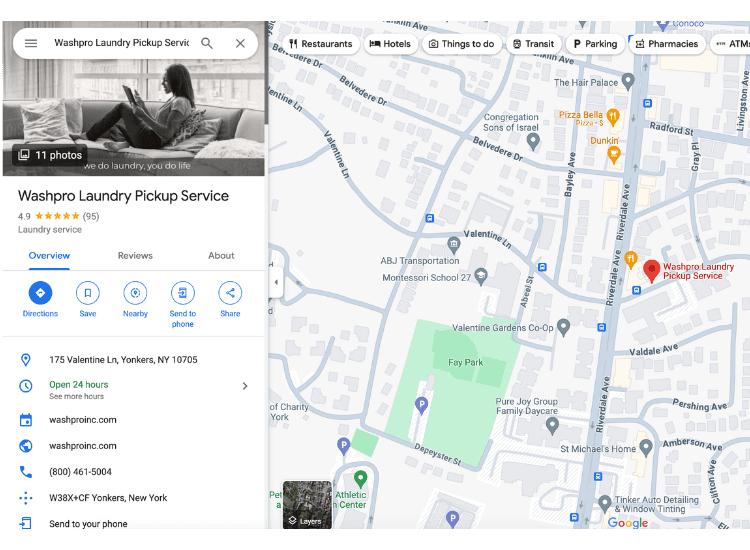
Task: Click the globe website icon
Action: (x=26, y=446)
